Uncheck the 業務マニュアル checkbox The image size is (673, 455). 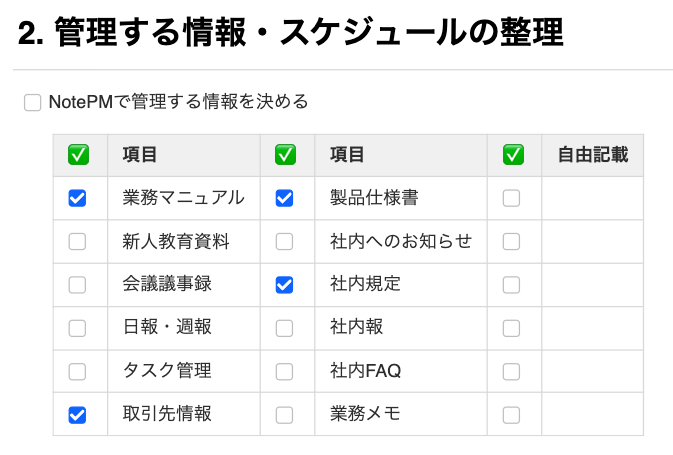77,198
